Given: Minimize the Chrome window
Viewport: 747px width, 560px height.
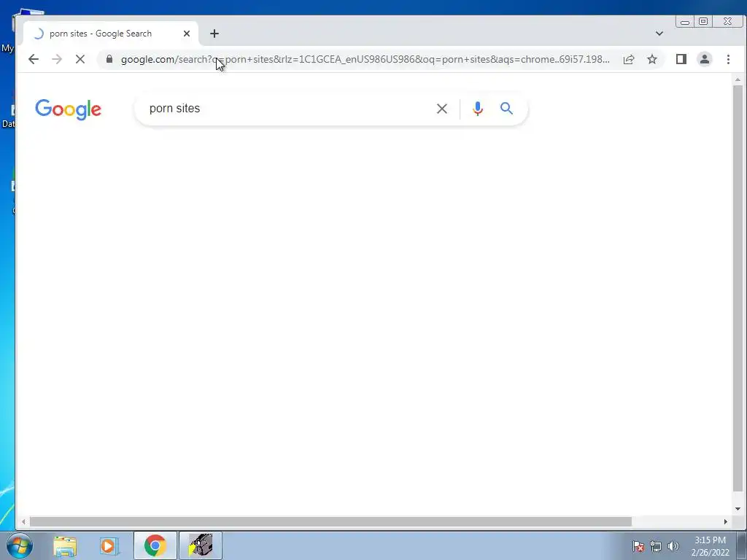Looking at the screenshot, I should [685, 21].
